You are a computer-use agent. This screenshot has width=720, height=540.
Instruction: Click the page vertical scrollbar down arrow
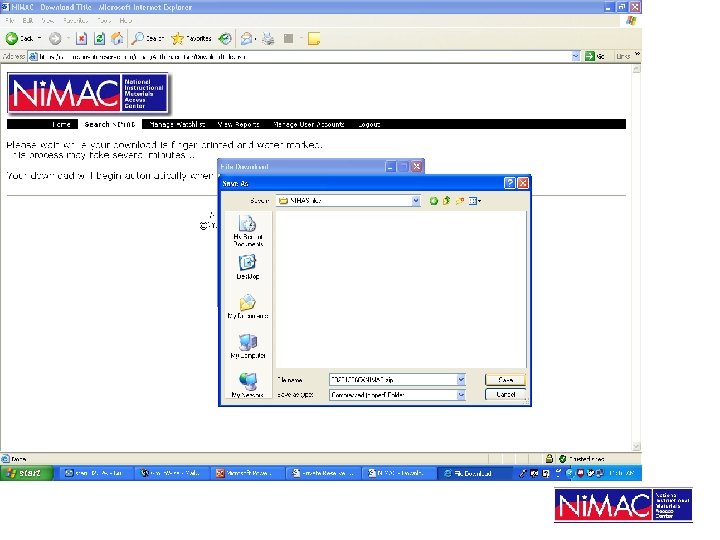pyautogui.click(x=636, y=446)
